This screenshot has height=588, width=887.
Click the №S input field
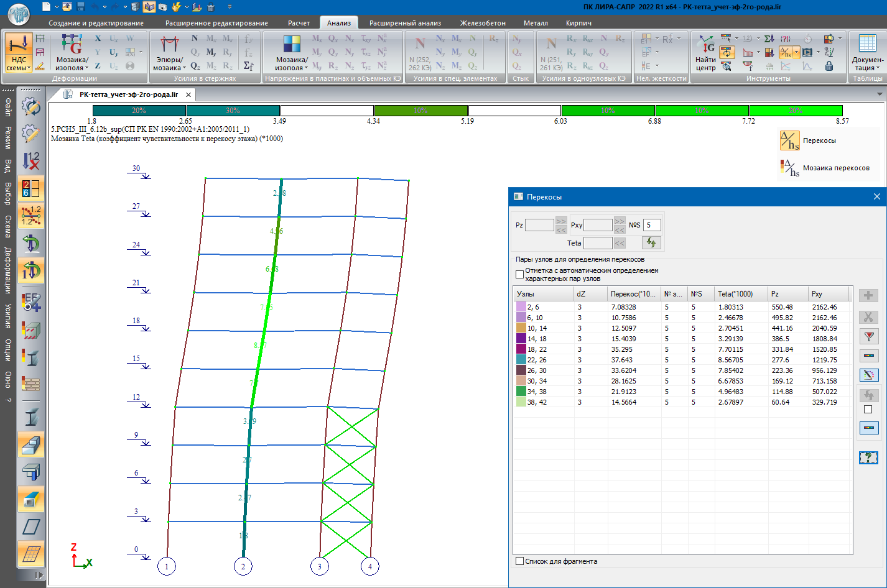(x=651, y=225)
